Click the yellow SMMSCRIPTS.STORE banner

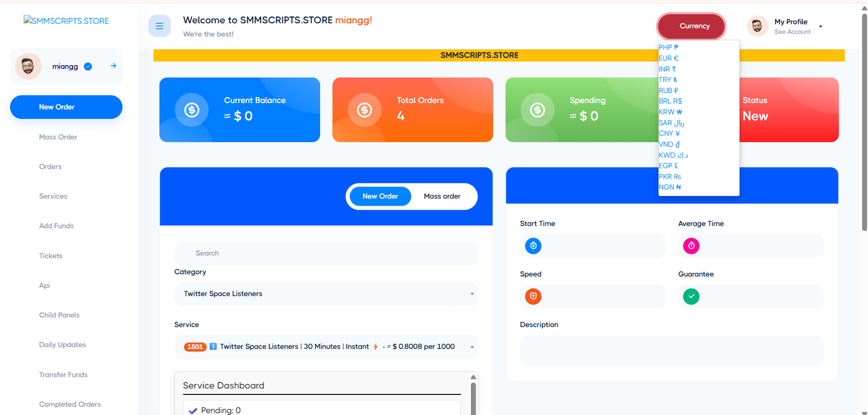tap(499, 55)
